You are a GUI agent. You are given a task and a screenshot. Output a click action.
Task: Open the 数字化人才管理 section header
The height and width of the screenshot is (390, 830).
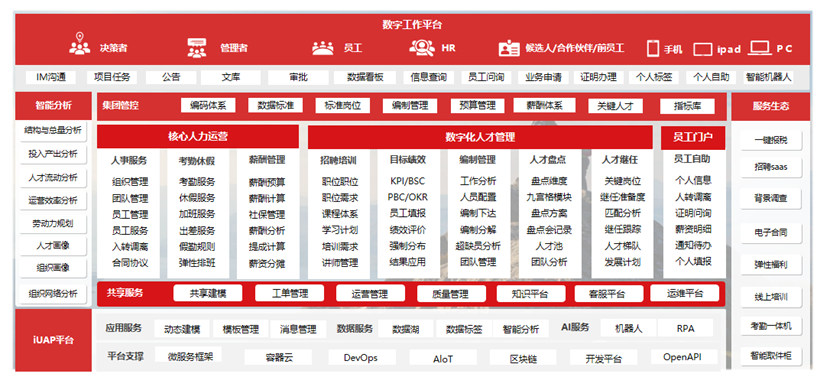480,138
